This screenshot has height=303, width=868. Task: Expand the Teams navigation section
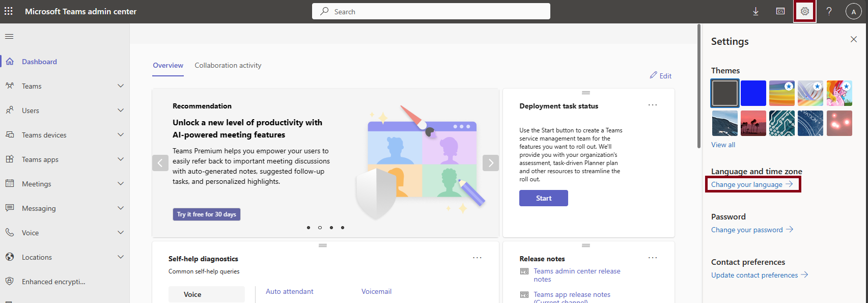[x=121, y=86]
